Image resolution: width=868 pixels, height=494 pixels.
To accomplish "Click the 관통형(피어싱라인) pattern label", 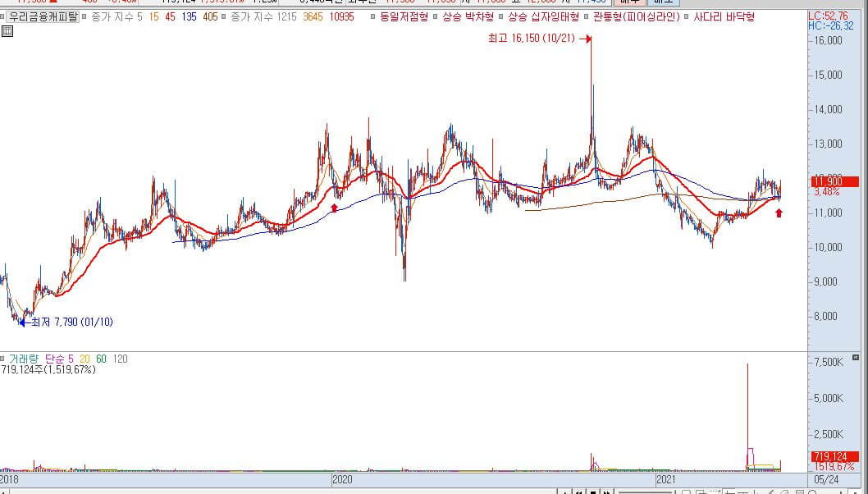I will [636, 16].
